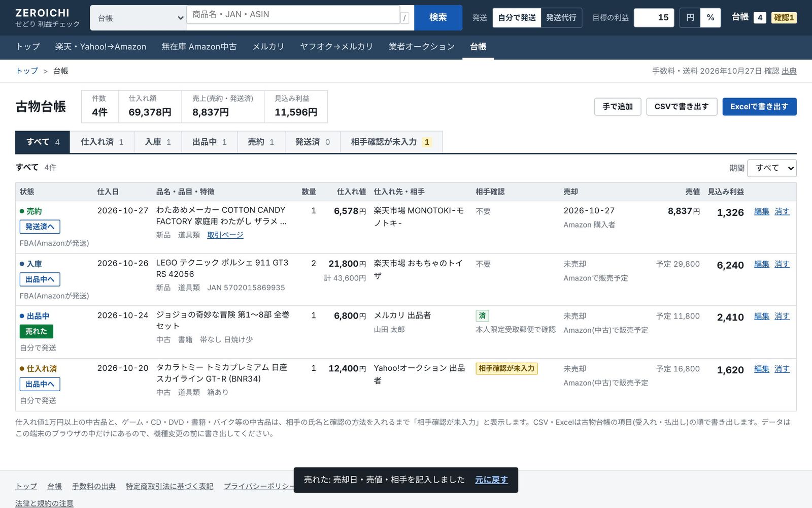Image resolution: width=812 pixels, height=508 pixels.
Task: Select the 売約 1 tab
Action: 261,142
